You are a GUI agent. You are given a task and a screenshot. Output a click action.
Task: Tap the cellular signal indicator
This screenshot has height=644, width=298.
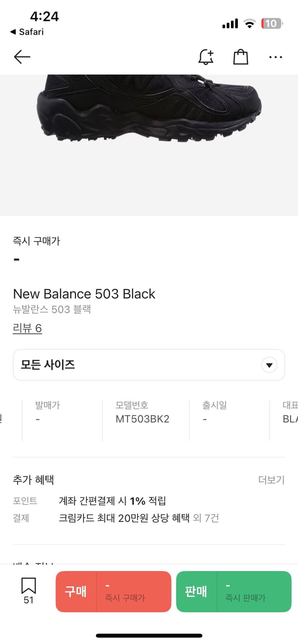click(230, 24)
